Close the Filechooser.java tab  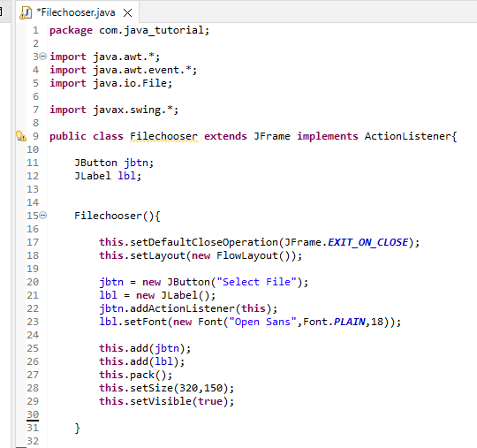[x=128, y=12]
